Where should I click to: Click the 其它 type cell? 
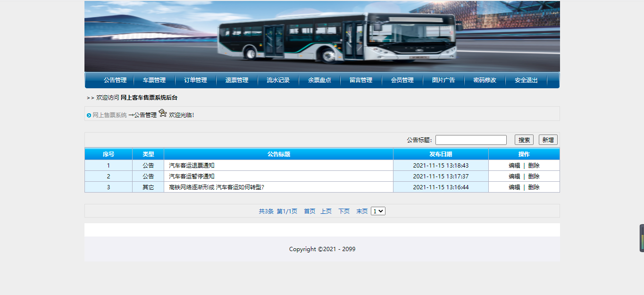pyautogui.click(x=148, y=187)
